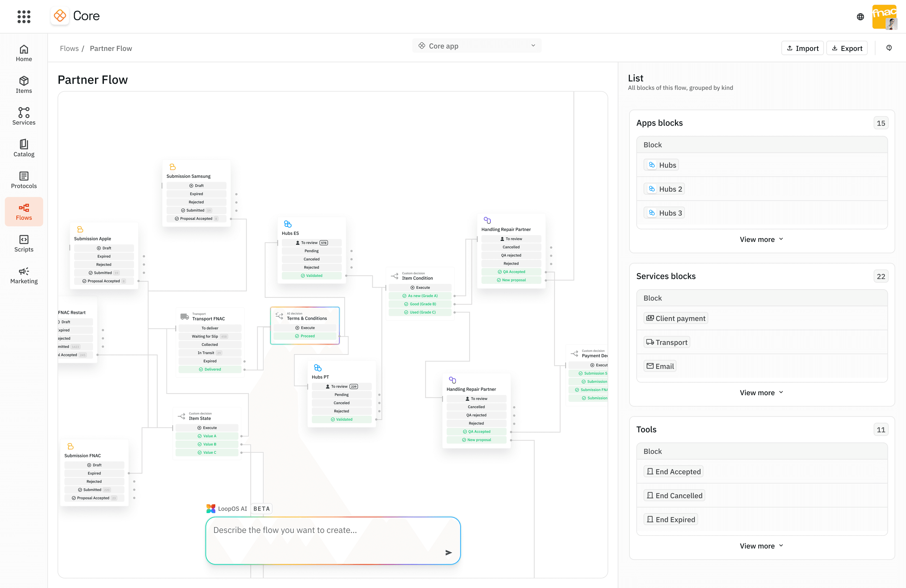Select Flows in the sidebar

[x=24, y=212]
